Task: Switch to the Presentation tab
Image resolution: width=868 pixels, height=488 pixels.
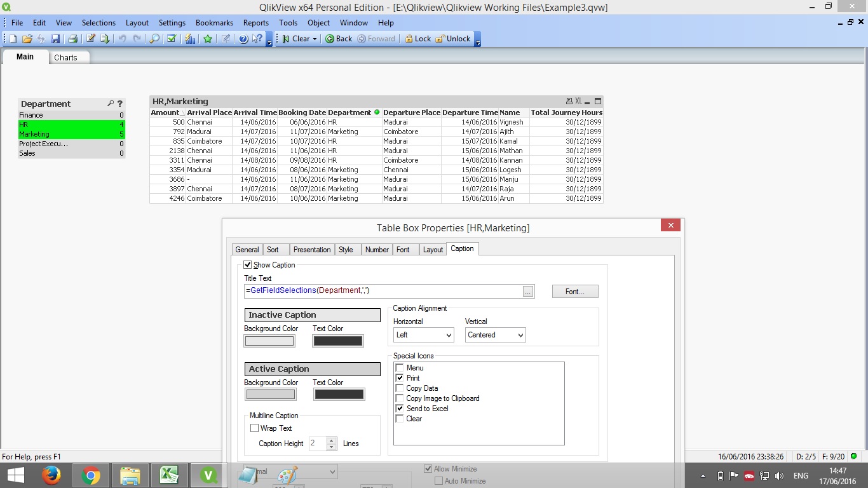Action: [x=312, y=250]
